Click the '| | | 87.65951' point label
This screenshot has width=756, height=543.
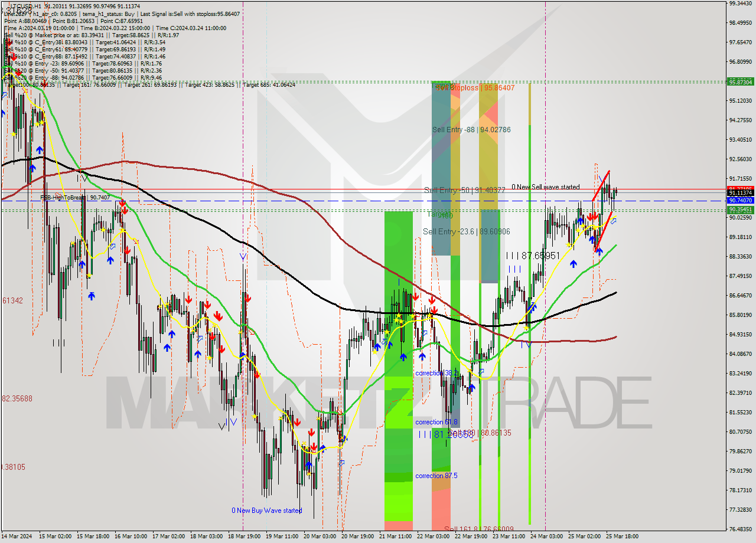533,256
